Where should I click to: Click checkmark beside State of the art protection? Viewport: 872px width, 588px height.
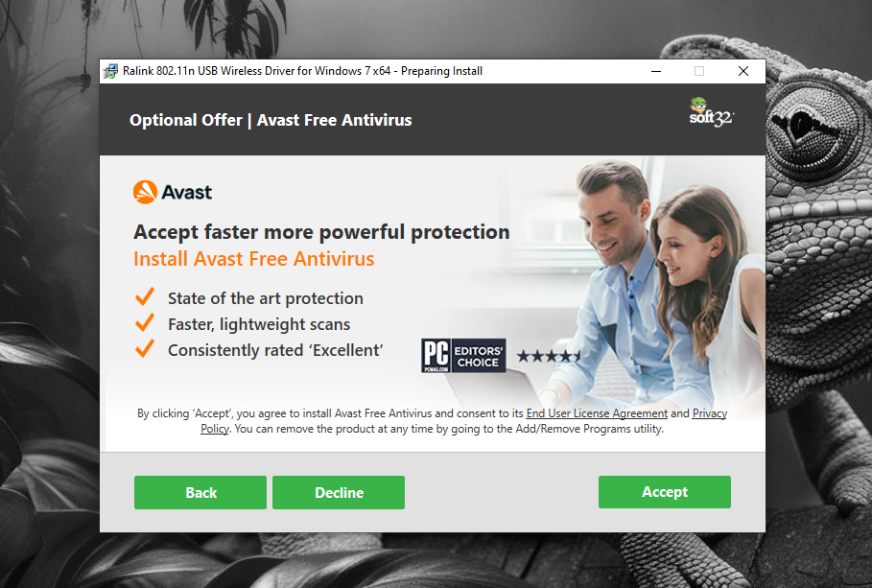click(145, 297)
